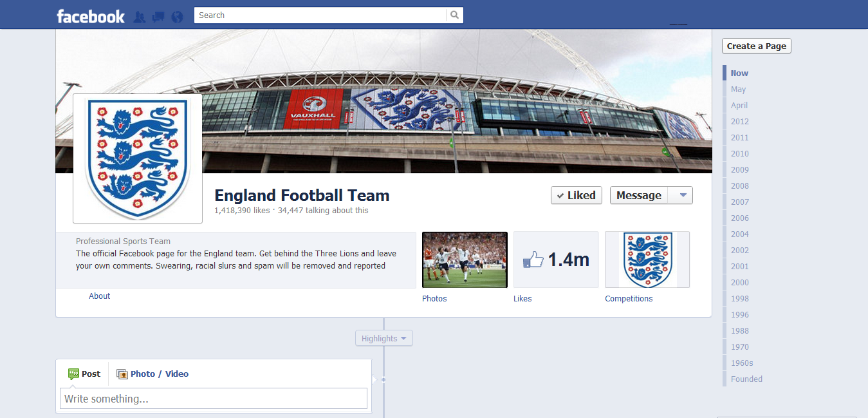Open the messages icon in header
This screenshot has width=868, height=418.
[x=158, y=17]
